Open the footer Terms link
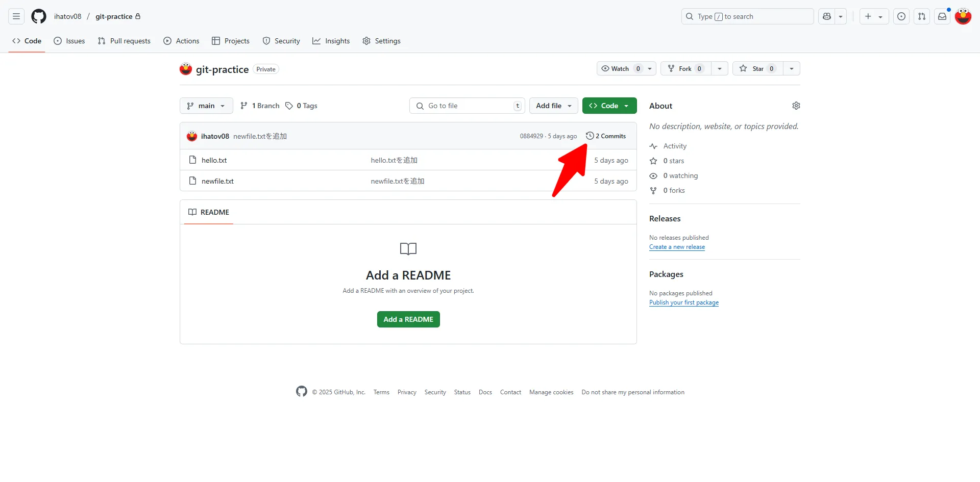The height and width of the screenshot is (482, 980). point(381,392)
